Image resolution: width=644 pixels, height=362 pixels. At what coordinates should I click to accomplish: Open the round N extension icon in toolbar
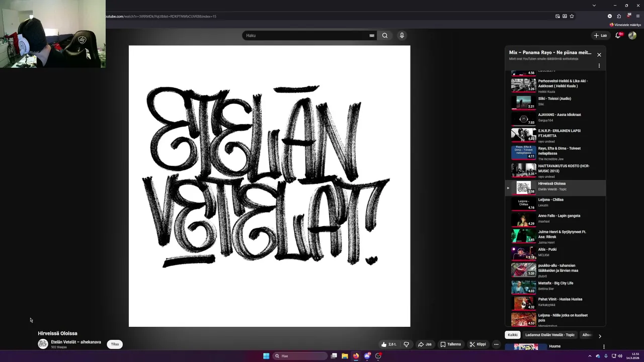(609, 16)
